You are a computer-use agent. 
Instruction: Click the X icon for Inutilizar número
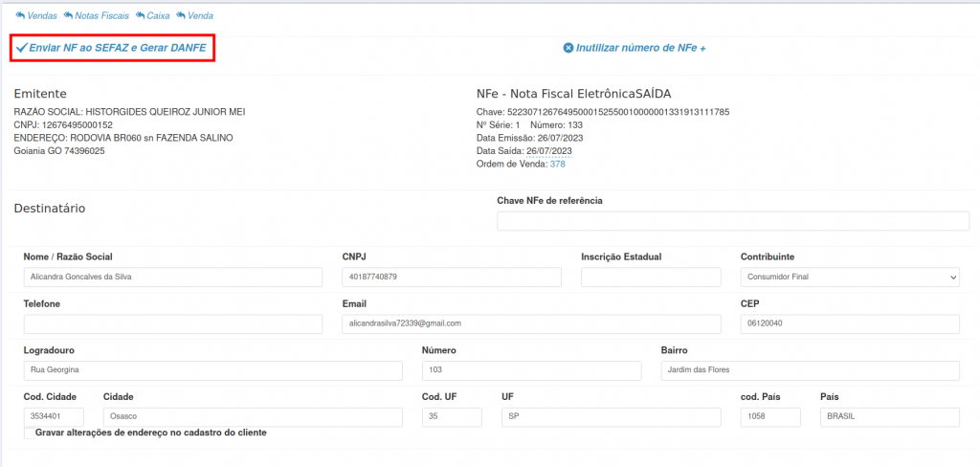click(x=568, y=48)
